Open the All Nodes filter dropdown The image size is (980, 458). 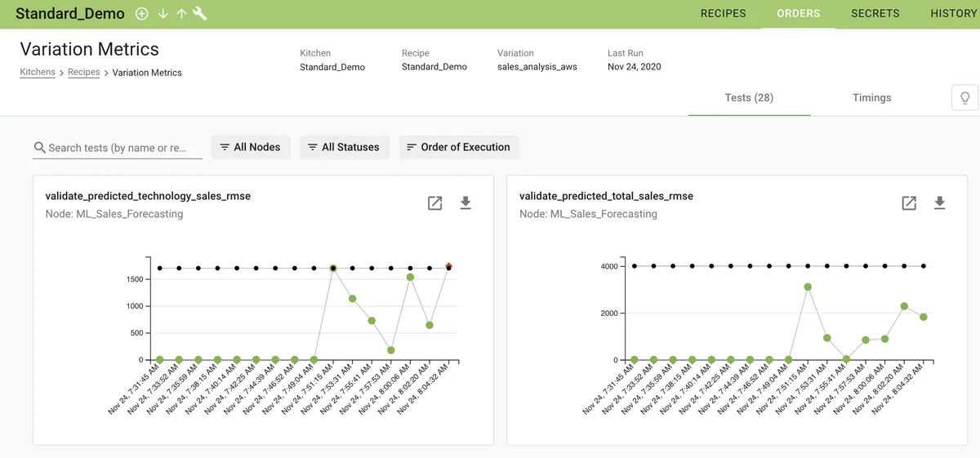[x=251, y=147]
